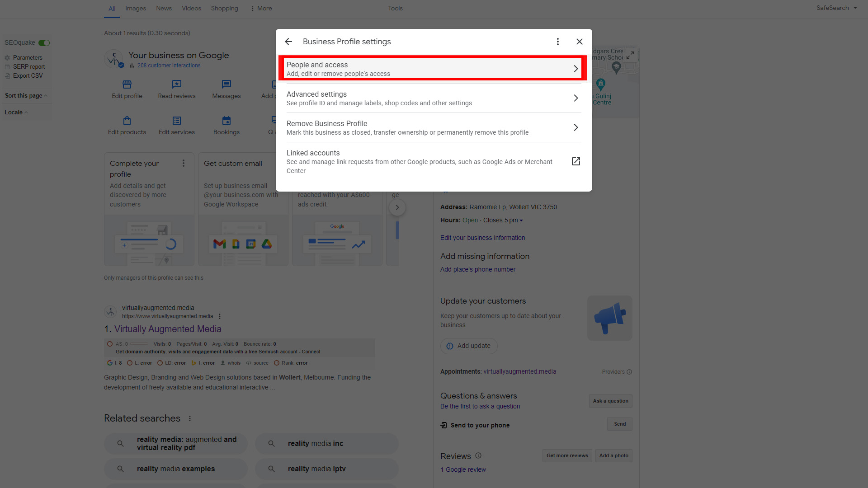Click Edit your business information
This screenshot has height=488, width=868.
(x=482, y=238)
